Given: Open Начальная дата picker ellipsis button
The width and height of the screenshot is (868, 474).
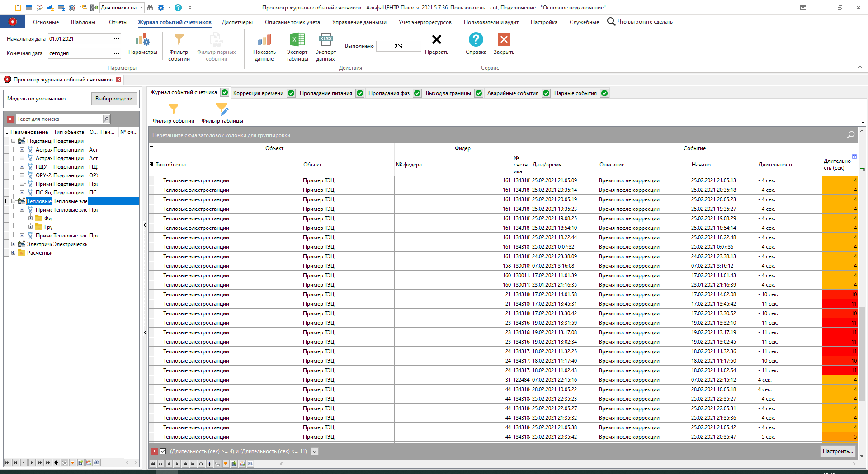Looking at the screenshot, I should tap(117, 39).
